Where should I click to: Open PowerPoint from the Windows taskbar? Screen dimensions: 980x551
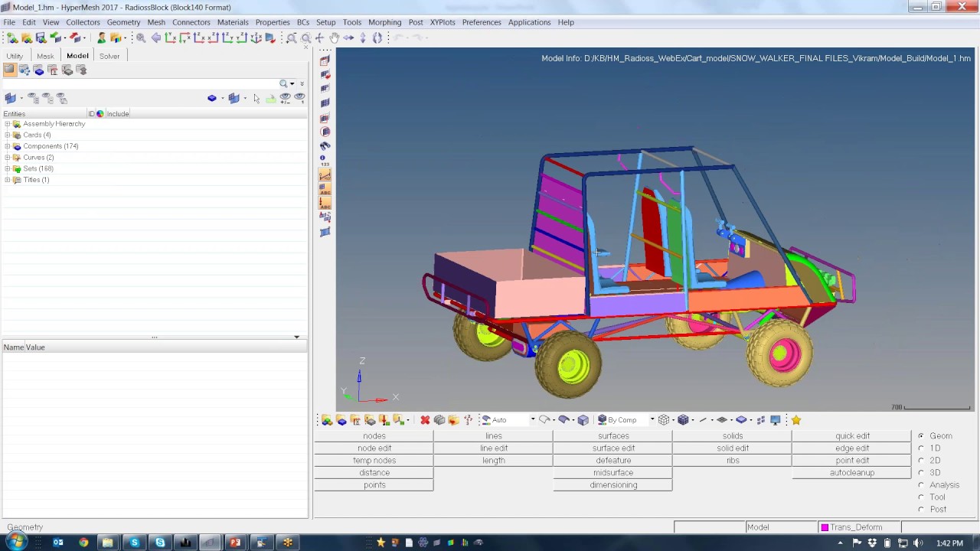point(235,543)
